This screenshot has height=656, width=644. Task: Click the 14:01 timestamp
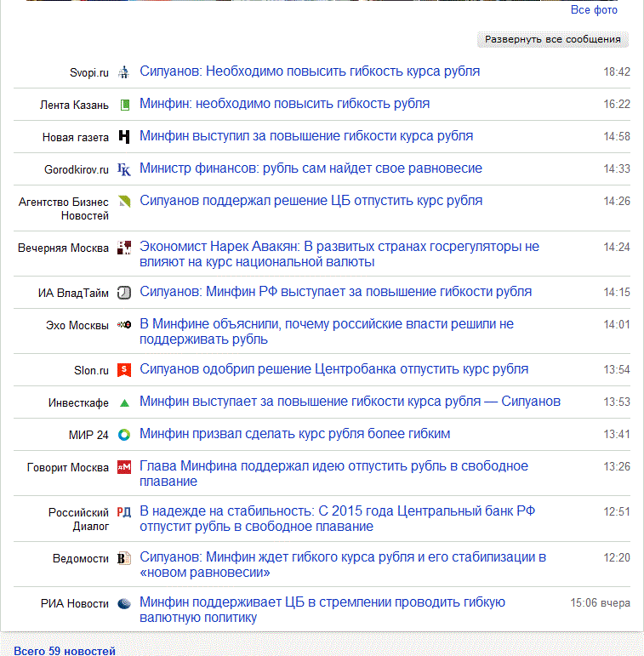tap(617, 325)
